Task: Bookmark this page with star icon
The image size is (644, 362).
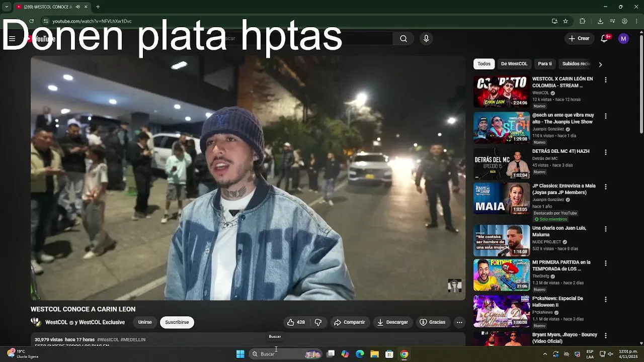Action: tap(566, 21)
